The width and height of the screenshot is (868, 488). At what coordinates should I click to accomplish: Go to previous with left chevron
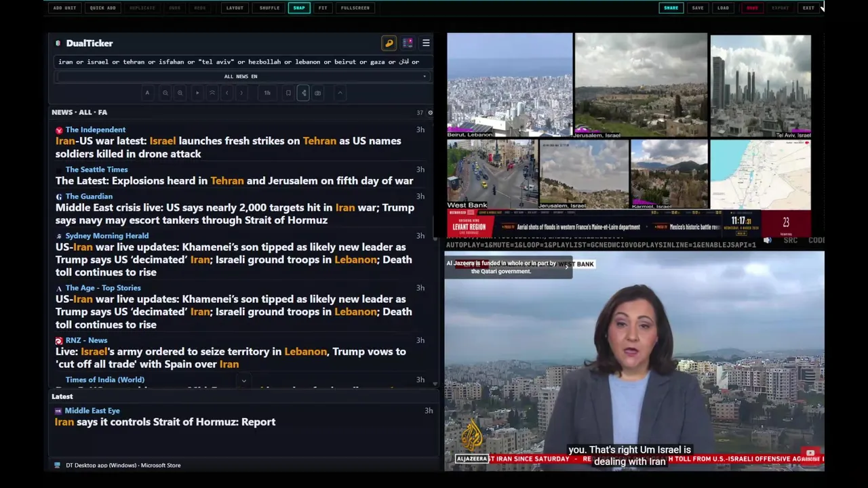(227, 93)
